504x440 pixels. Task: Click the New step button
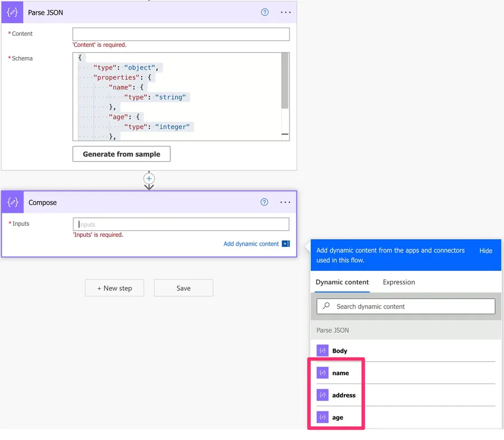pyautogui.click(x=115, y=288)
